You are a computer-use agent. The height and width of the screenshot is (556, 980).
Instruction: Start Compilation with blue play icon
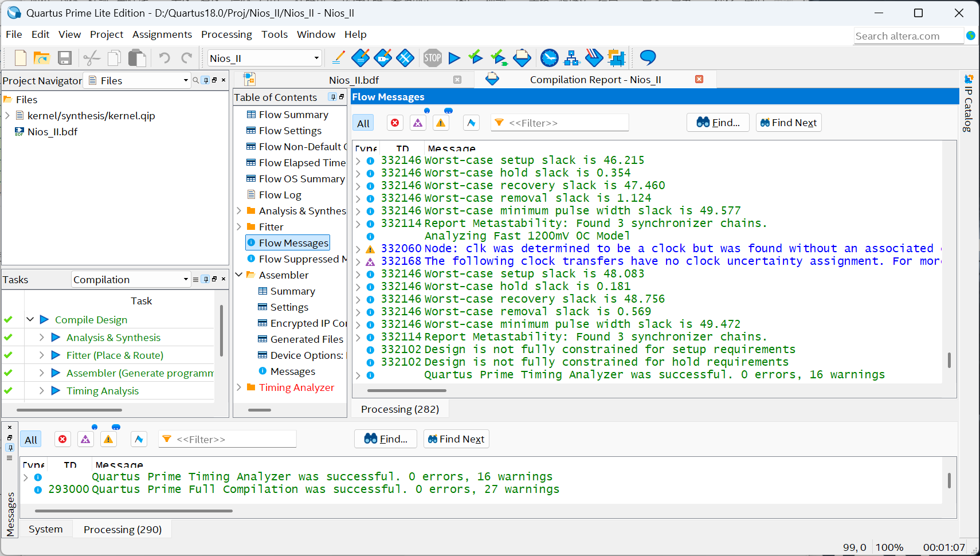(x=454, y=57)
